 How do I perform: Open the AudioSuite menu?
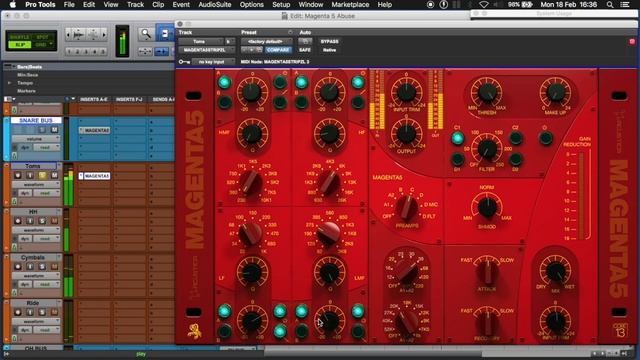[x=215, y=5]
